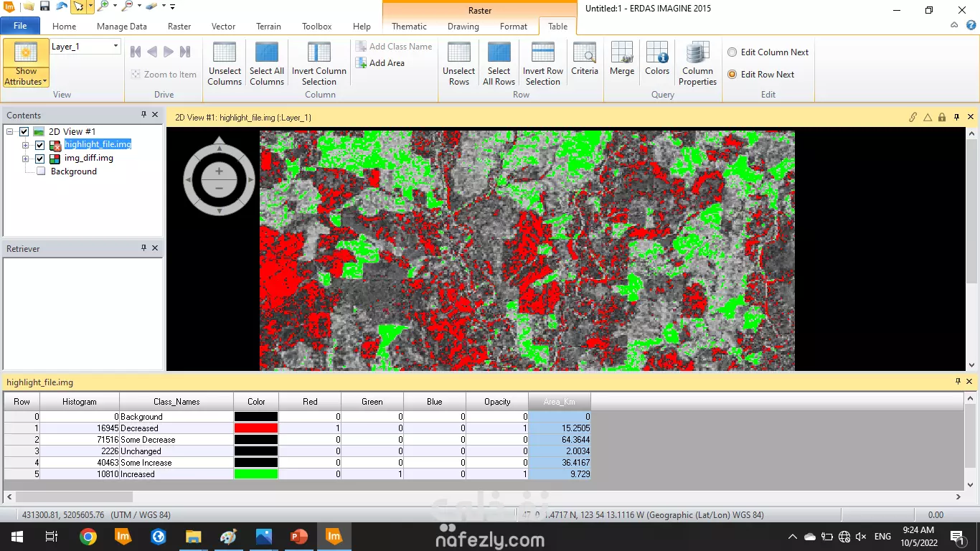Open the Invert Column Selection tool
This screenshot has height=551, width=980.
coord(319,63)
